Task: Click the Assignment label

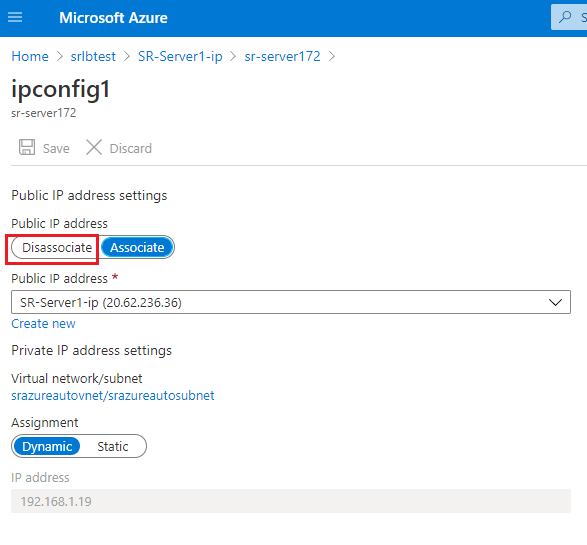Action: point(45,423)
